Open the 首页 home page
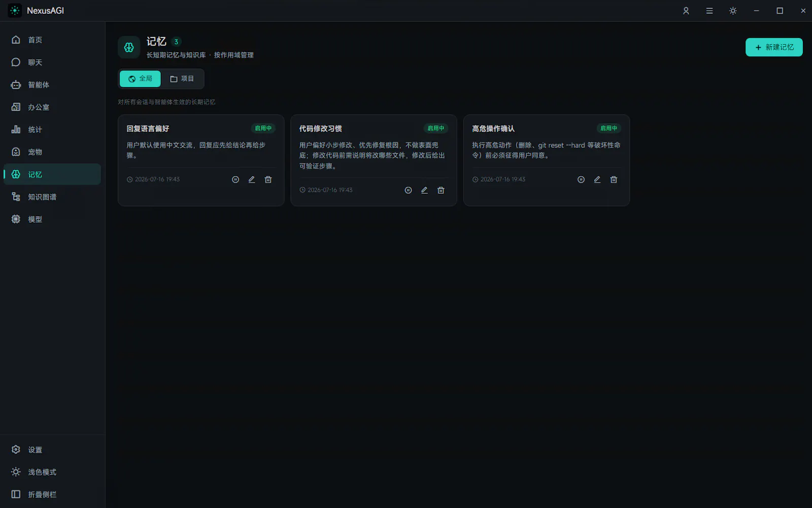The width and height of the screenshot is (812, 508). [x=52, y=40]
